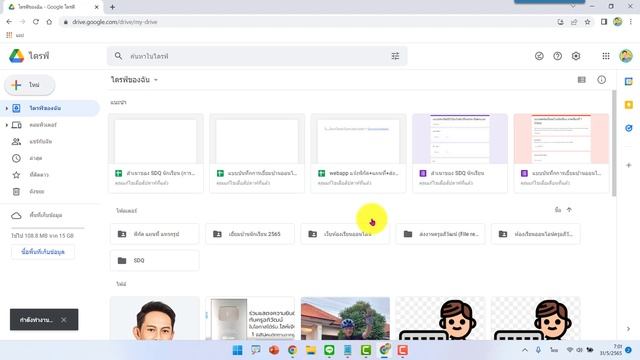Dismiss the working notification toast
This screenshot has height=360, width=640.
click(64, 320)
